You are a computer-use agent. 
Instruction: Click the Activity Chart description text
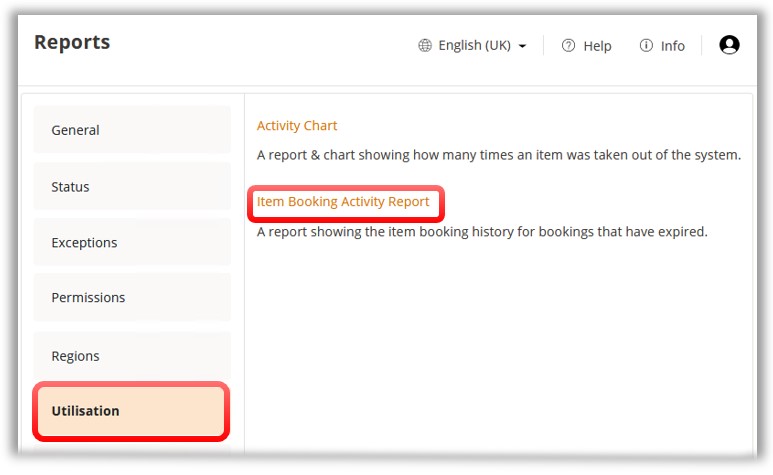coord(498,156)
